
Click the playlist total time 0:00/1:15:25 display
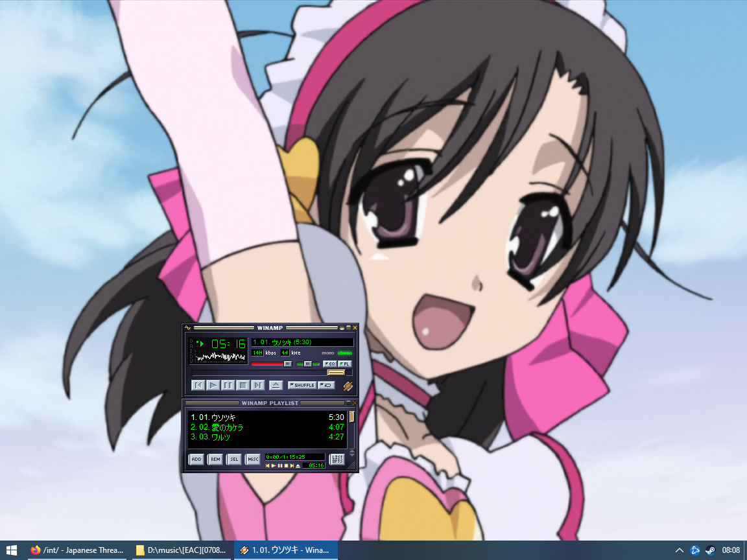point(295,457)
